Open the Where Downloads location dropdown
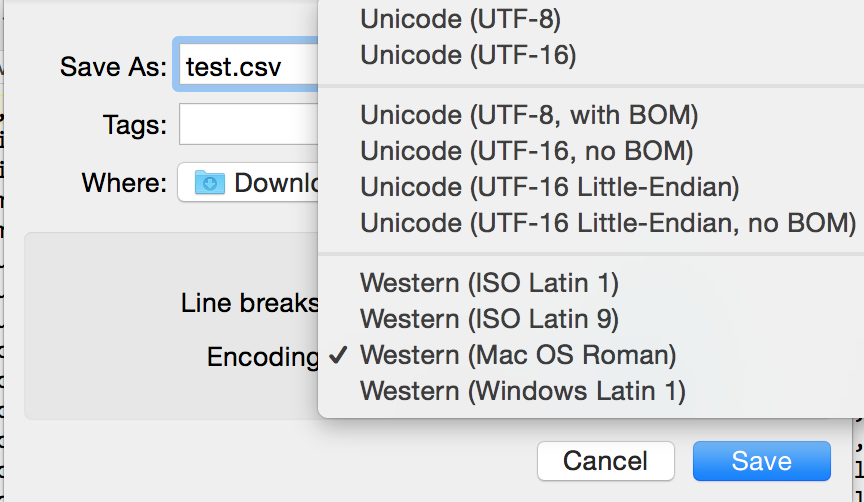Screen dimensions: 864x502 (x=248, y=182)
